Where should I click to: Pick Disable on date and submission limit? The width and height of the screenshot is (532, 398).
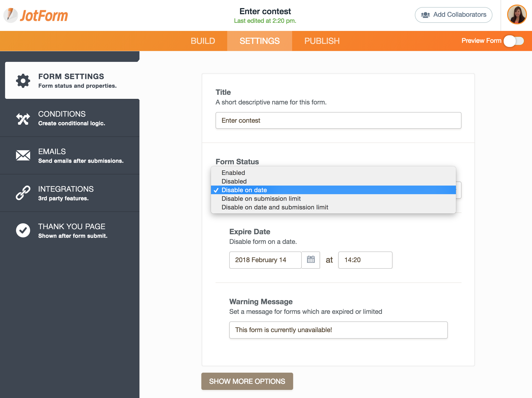coord(333,207)
